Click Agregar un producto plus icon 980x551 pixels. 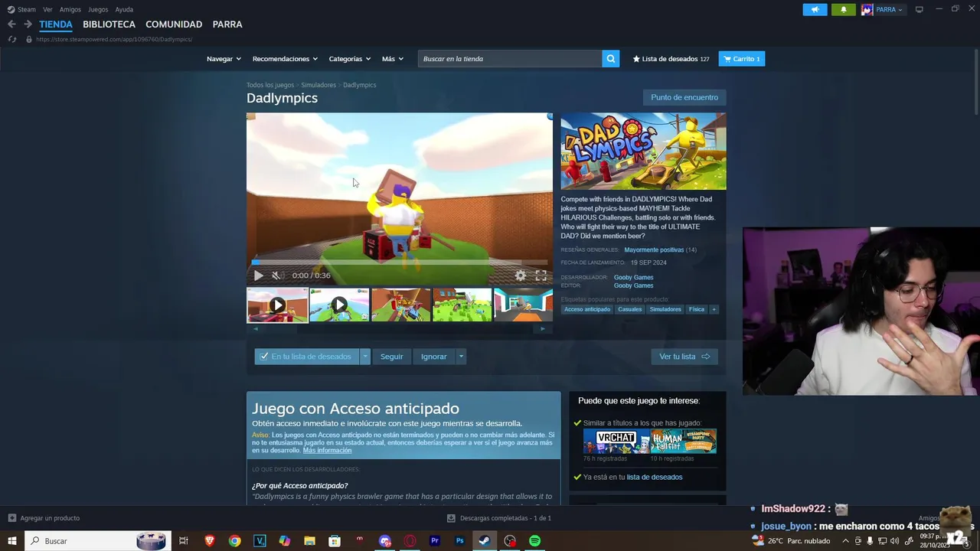(12, 518)
